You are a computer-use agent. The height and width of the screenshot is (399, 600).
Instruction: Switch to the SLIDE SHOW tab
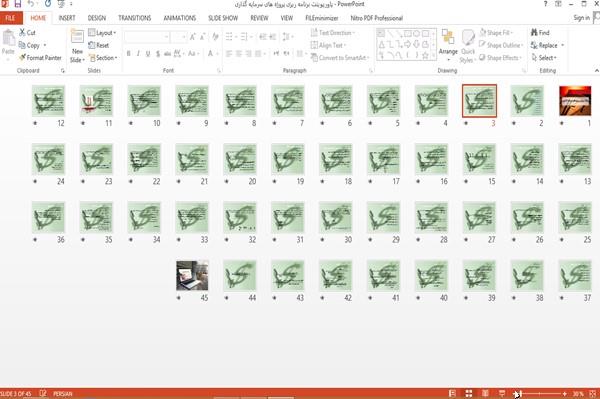223,18
